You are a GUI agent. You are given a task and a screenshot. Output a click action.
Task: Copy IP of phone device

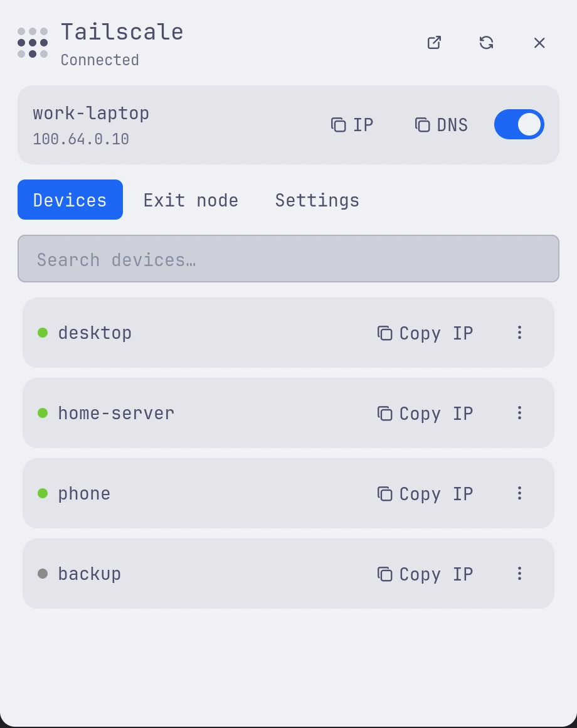pyautogui.click(x=425, y=493)
